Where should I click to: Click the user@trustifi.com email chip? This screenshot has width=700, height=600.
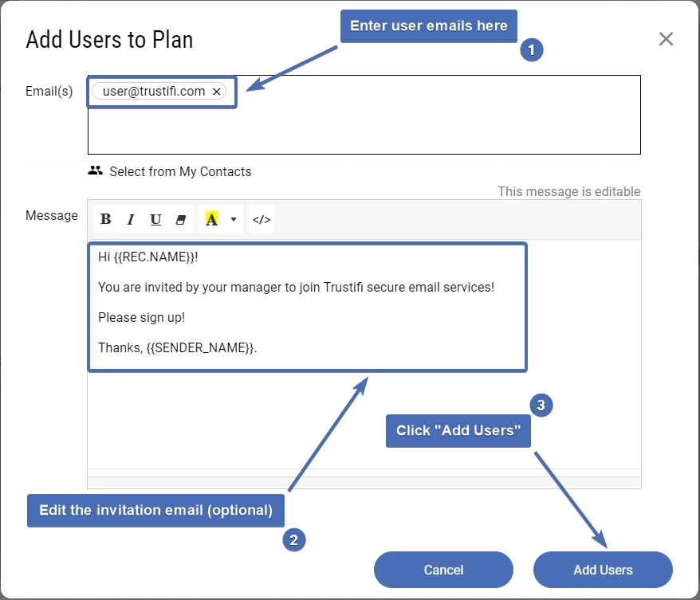(x=154, y=91)
